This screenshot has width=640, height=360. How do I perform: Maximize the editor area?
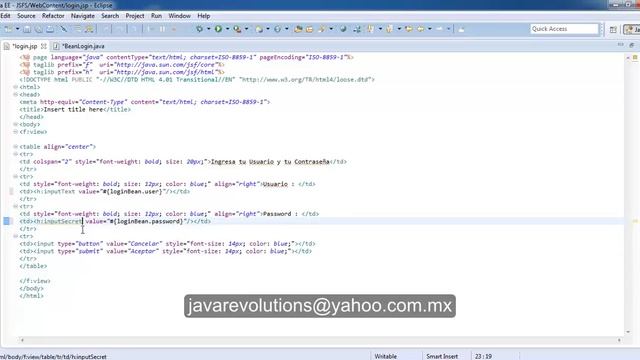click(x=632, y=44)
